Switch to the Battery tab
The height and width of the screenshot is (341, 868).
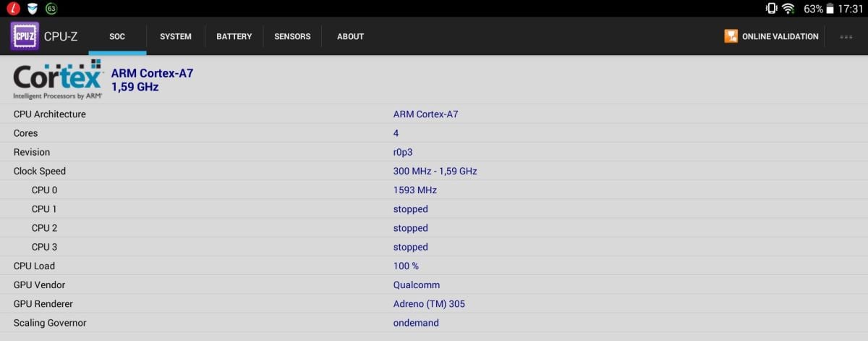coord(234,36)
